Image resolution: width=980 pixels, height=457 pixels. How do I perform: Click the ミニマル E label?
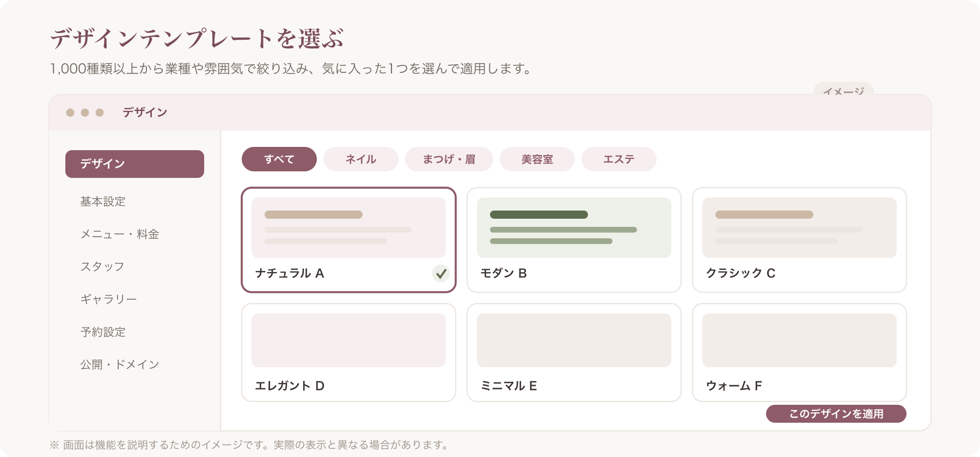(x=509, y=386)
